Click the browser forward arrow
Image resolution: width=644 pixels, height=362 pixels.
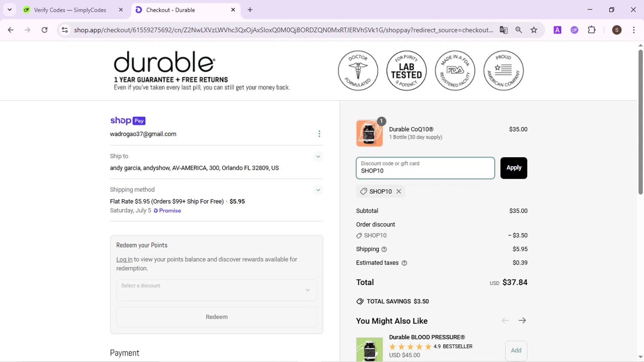point(27,30)
